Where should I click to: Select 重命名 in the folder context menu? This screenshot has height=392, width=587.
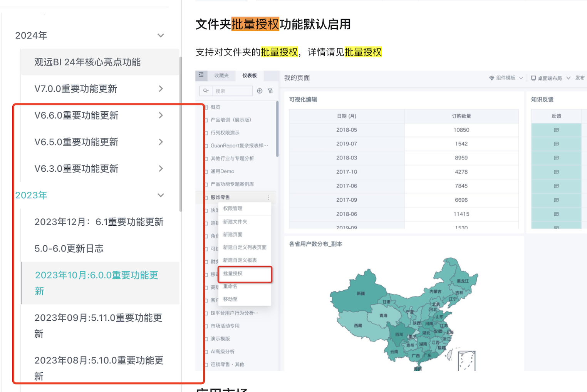[230, 286]
